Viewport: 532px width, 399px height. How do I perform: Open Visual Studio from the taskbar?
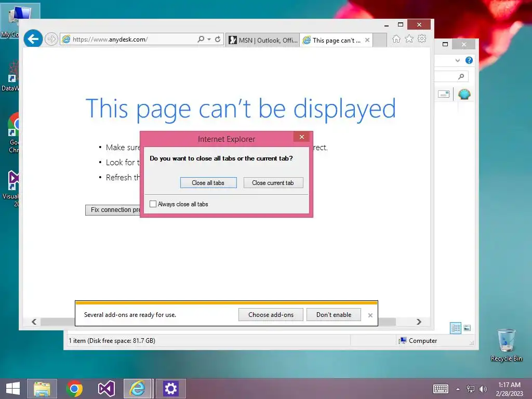(x=106, y=389)
